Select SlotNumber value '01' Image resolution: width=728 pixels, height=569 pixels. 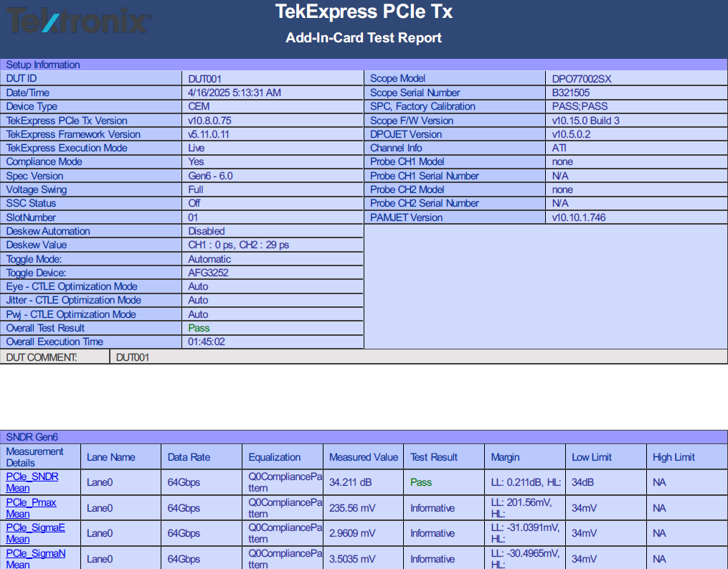[x=193, y=217]
